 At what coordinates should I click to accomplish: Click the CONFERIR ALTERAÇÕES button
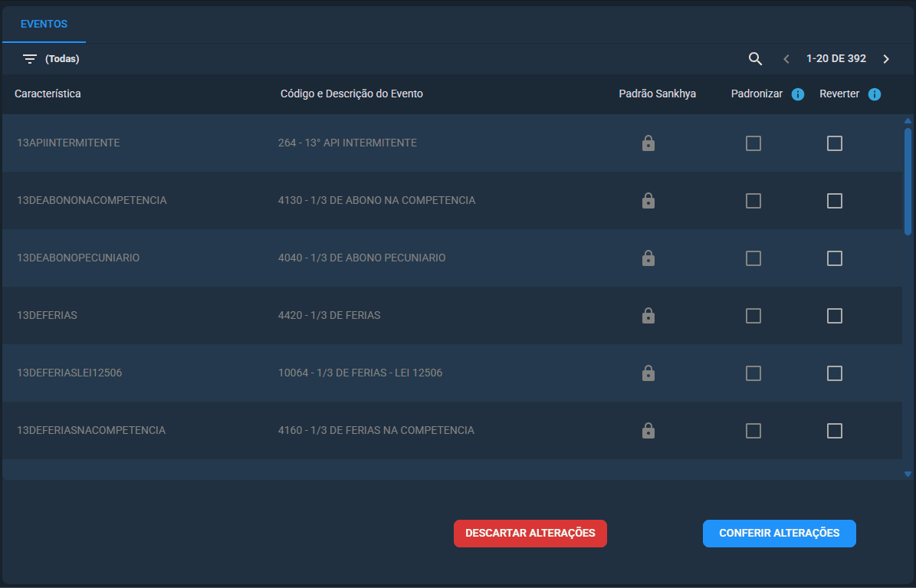pyautogui.click(x=780, y=533)
